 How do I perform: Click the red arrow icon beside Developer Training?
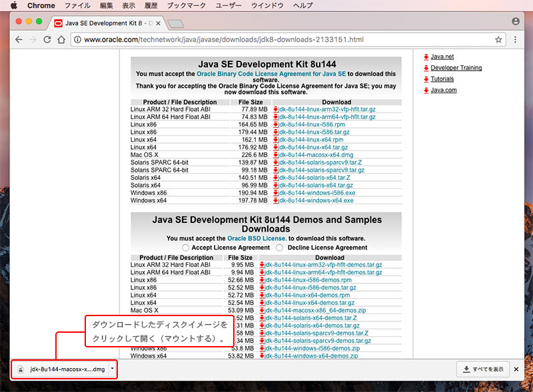[426, 69]
